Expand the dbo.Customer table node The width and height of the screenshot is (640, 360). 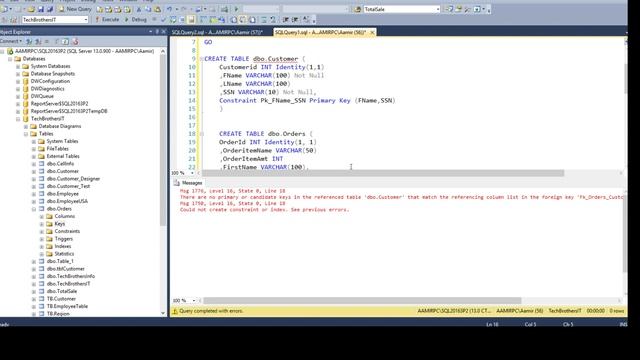coord(34,171)
